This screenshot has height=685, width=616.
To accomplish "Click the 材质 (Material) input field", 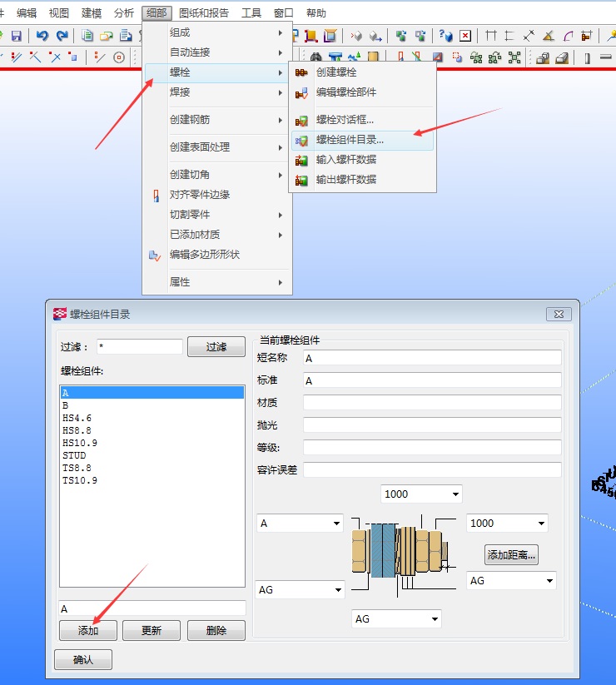I will click(432, 403).
